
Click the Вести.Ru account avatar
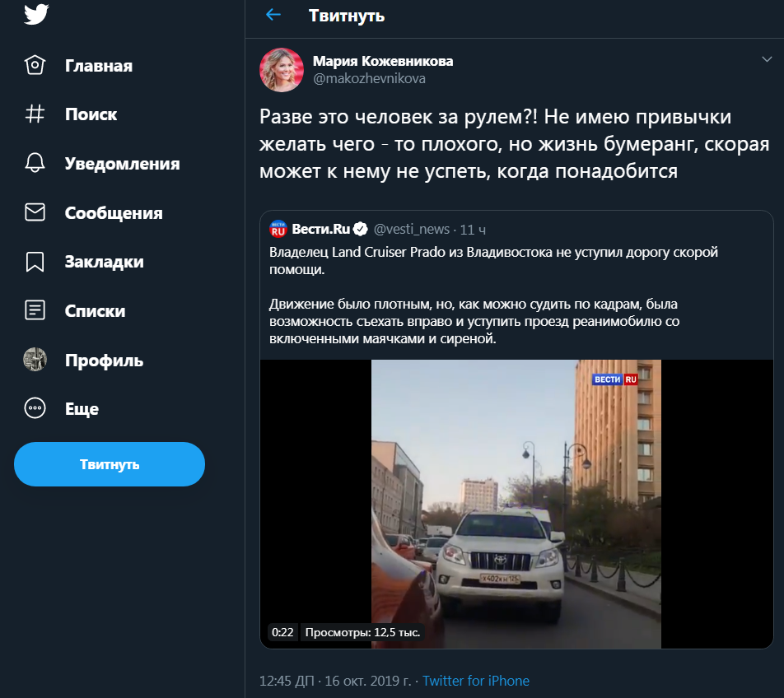pos(278,229)
